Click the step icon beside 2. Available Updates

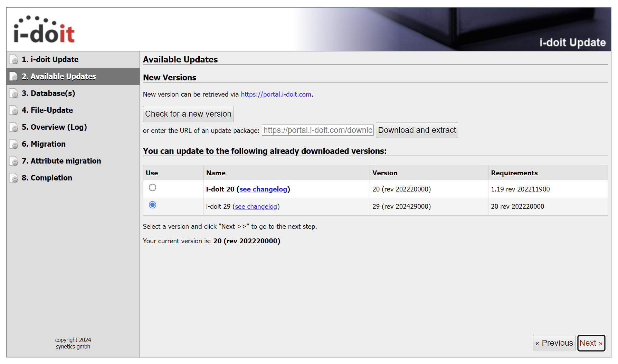coord(13,77)
